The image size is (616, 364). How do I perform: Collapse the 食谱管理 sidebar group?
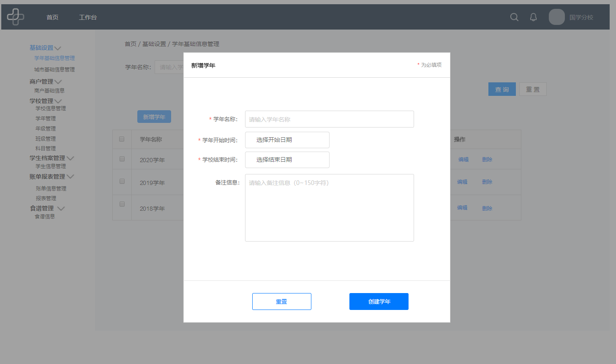pos(47,208)
